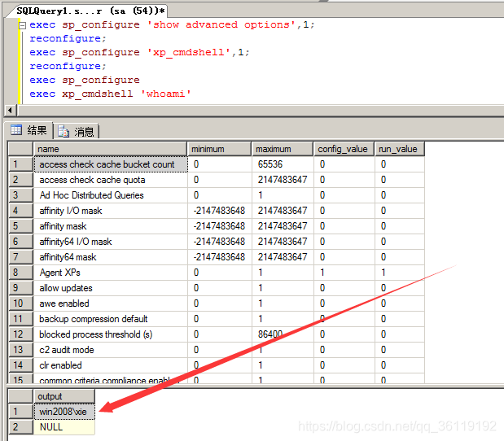Click row header 1 of the configuration grid
Screen dimensions: 504x441
21,164
